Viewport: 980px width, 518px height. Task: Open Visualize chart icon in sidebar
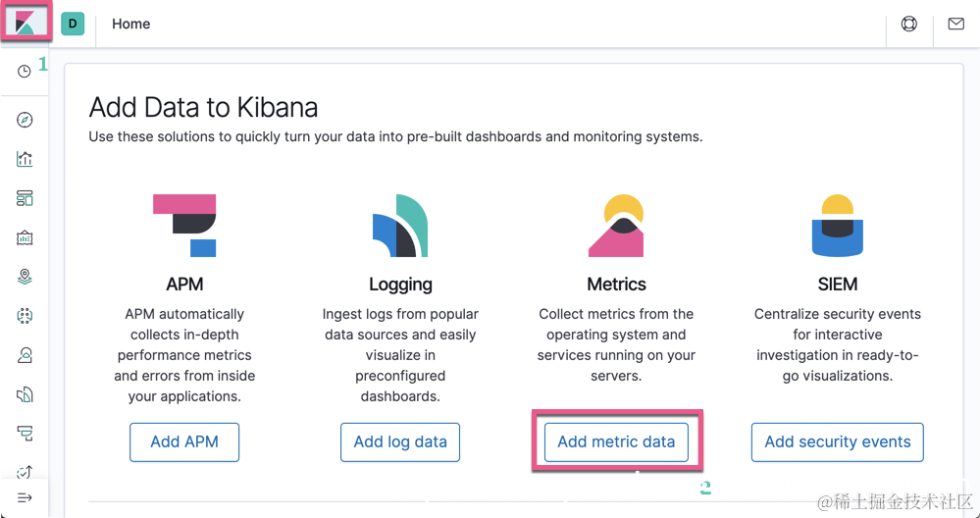point(25,159)
